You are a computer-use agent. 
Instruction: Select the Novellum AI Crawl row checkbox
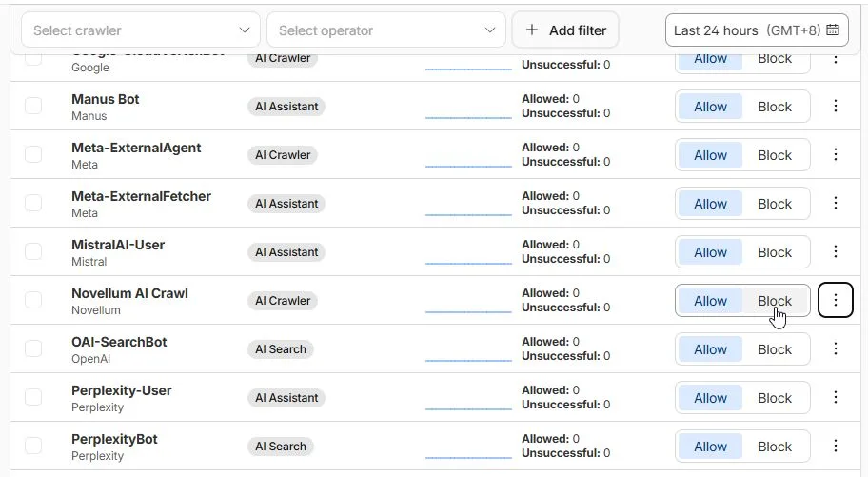pos(33,300)
